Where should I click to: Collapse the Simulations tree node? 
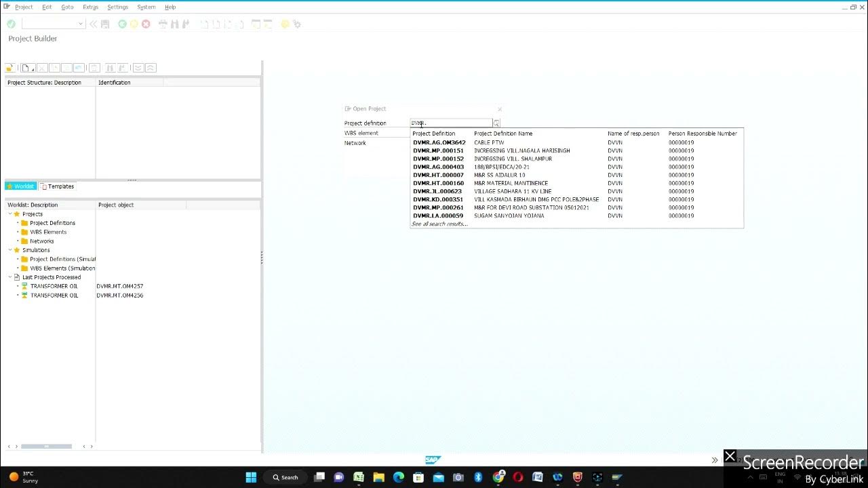pos(10,250)
